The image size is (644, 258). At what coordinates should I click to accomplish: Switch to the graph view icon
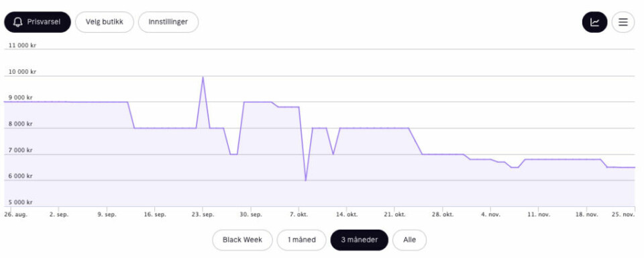click(595, 22)
